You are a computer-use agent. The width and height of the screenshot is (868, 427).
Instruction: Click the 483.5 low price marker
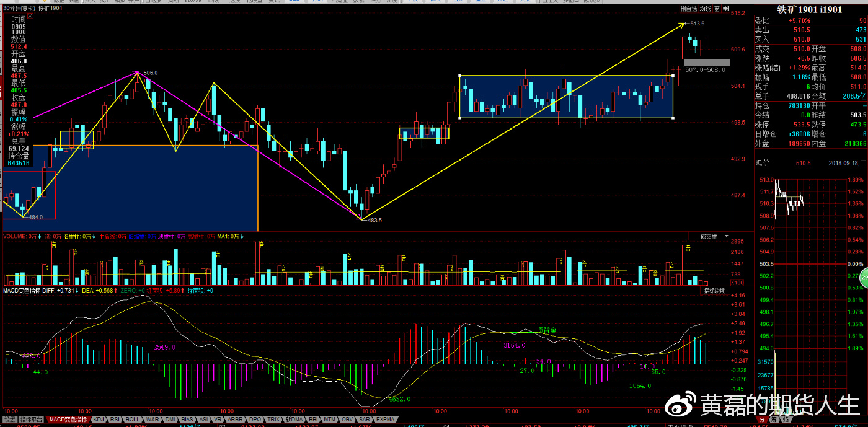click(x=374, y=220)
